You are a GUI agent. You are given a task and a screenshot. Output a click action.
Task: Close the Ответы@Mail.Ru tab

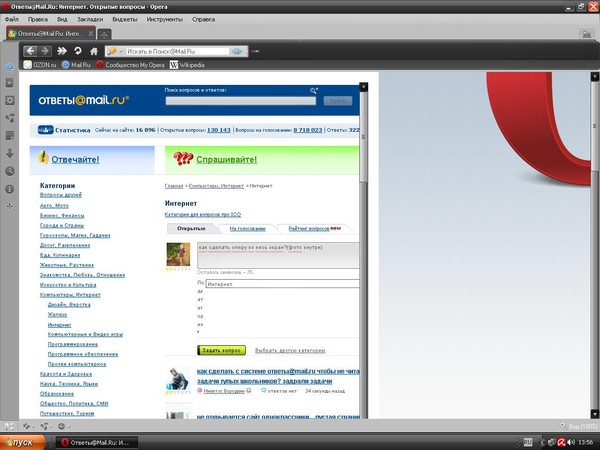91,34
